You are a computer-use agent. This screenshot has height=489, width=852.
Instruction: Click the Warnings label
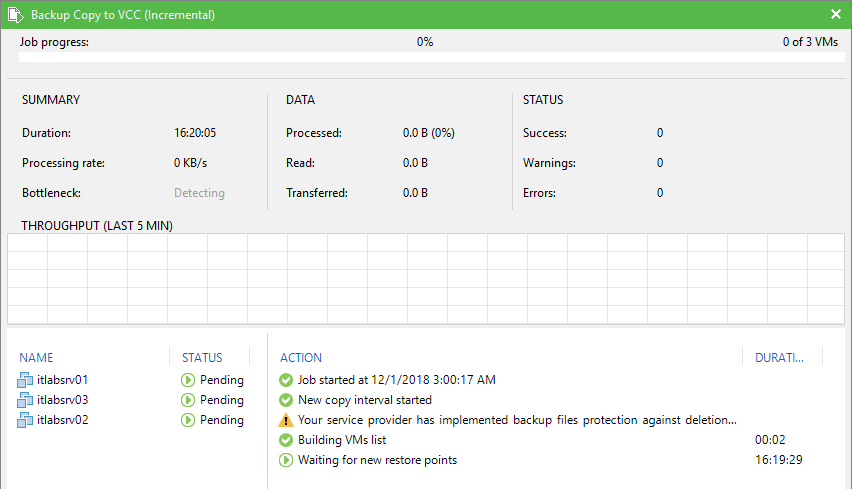click(x=549, y=163)
